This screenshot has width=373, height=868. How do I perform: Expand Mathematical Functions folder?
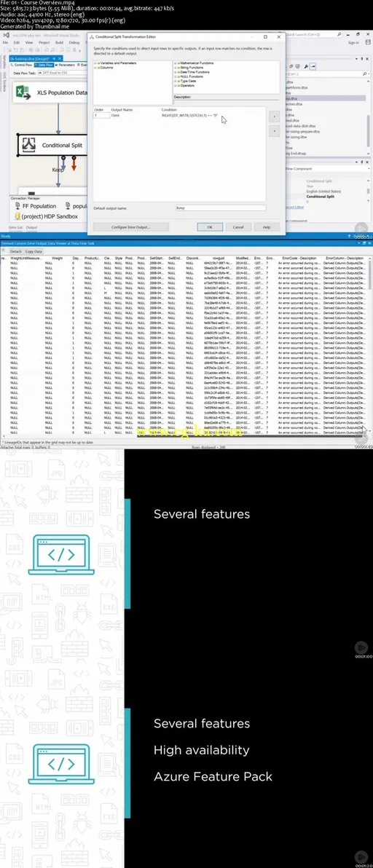coord(176,63)
